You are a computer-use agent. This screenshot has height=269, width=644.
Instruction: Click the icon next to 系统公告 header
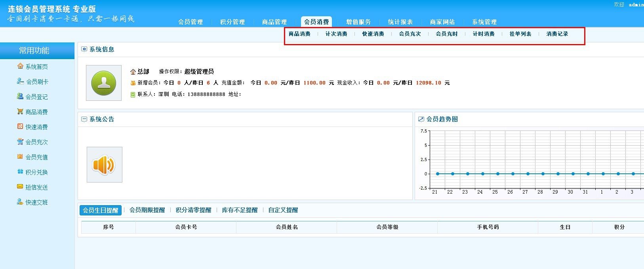pos(84,119)
